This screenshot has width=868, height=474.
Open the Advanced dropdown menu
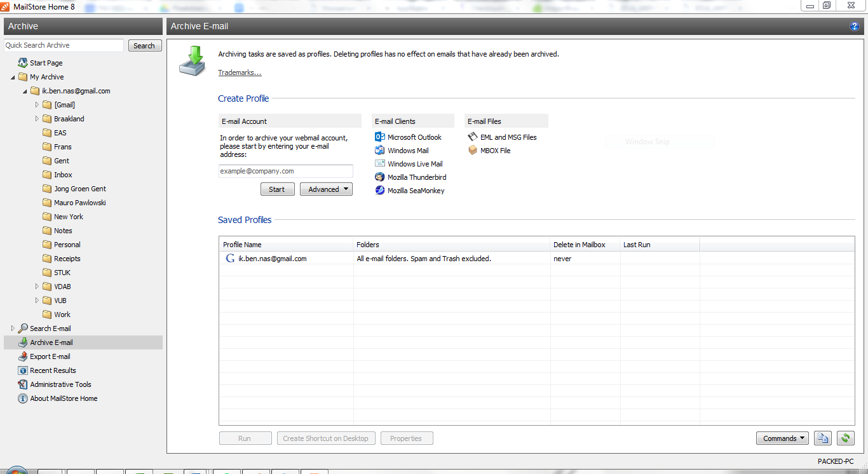point(326,189)
